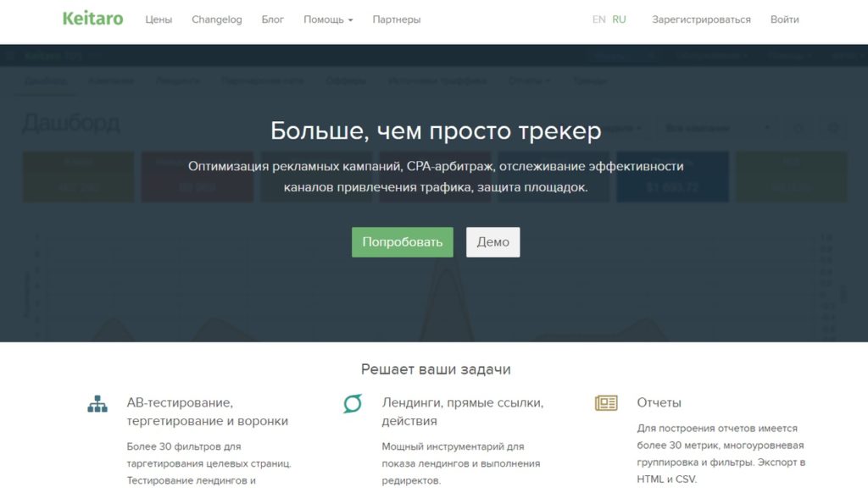Click the newspaper icon for Отчеты

coord(606,403)
